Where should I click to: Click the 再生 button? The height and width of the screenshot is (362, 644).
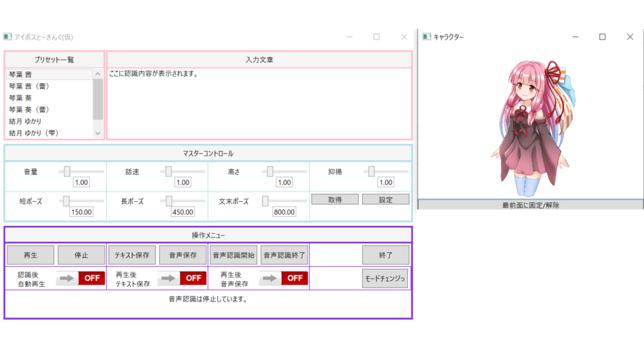(30, 255)
